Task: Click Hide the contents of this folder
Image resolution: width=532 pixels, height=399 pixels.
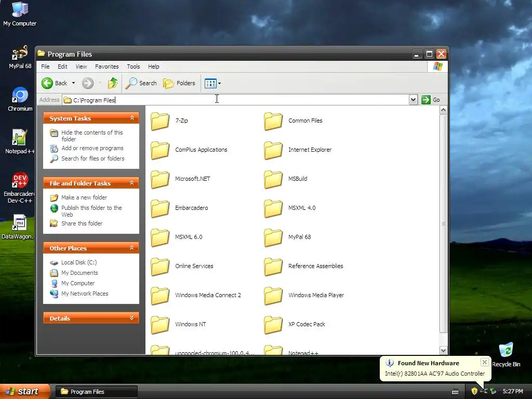Action: pos(92,136)
